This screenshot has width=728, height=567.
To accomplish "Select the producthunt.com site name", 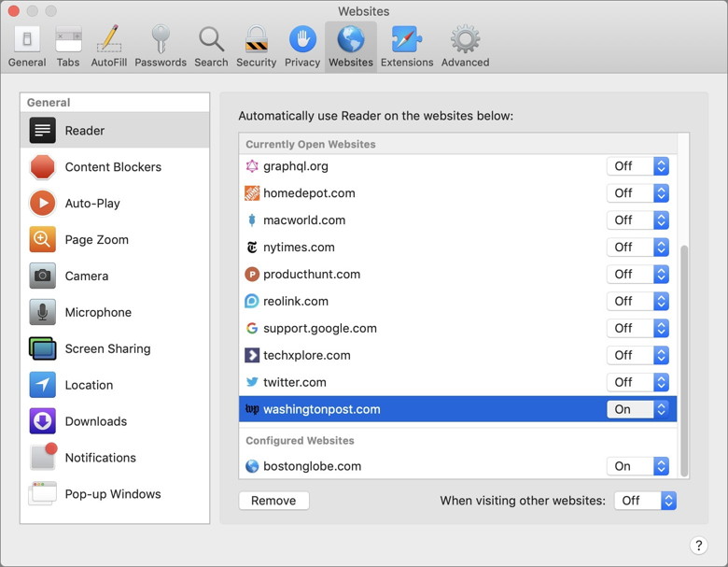I will 312,275.
